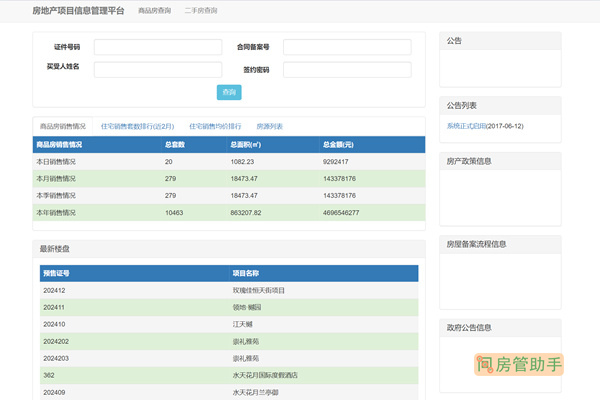Focus the 买受人姓名 input field
This screenshot has width=600, height=400.
coord(158,70)
